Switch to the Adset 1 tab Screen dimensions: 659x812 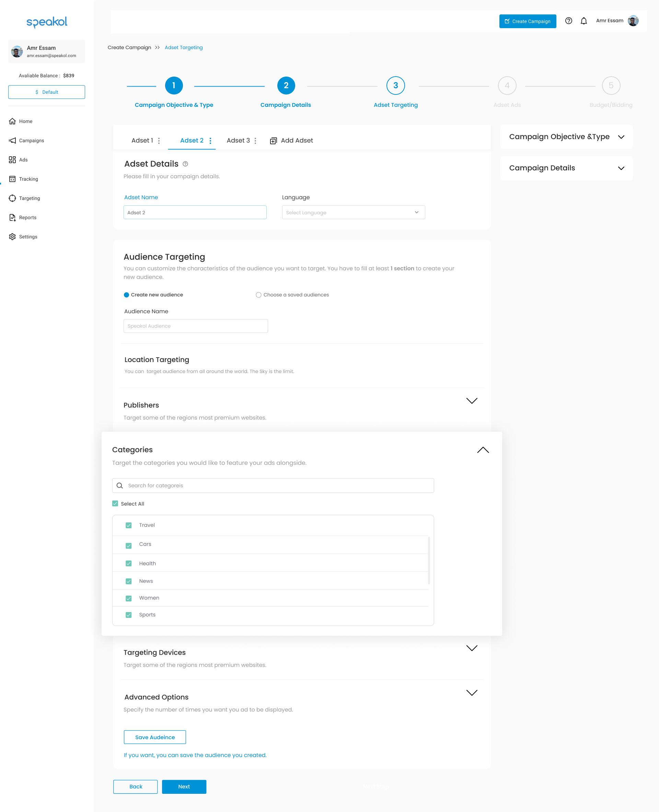tap(142, 140)
